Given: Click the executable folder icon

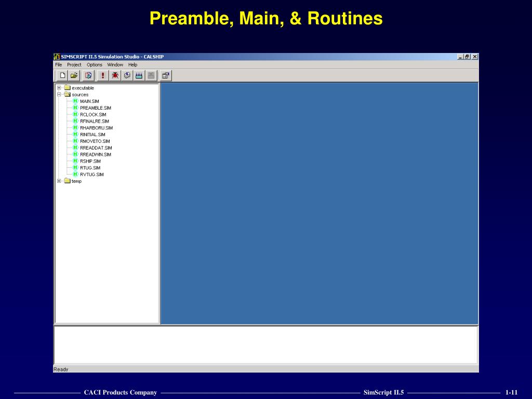Looking at the screenshot, I should (67, 88).
